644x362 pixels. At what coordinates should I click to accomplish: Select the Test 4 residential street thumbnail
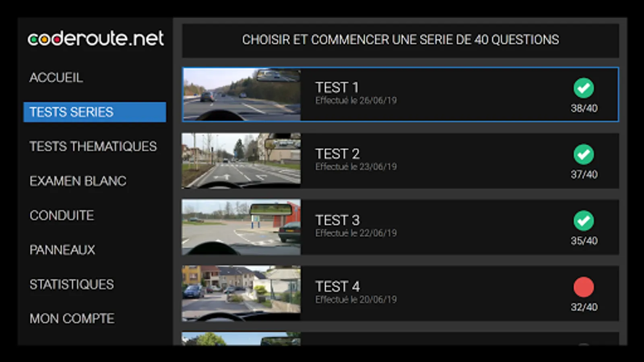(241, 293)
